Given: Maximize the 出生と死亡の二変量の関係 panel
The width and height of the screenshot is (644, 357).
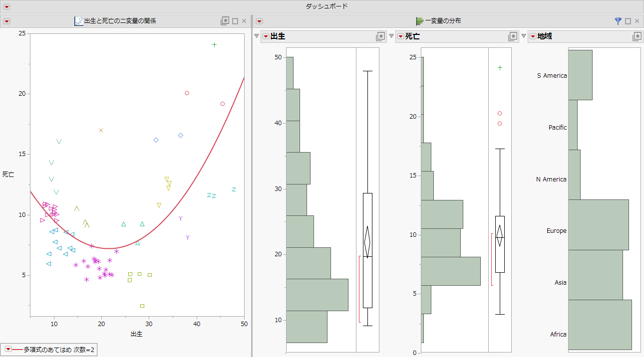Looking at the screenshot, I should (x=235, y=21).
